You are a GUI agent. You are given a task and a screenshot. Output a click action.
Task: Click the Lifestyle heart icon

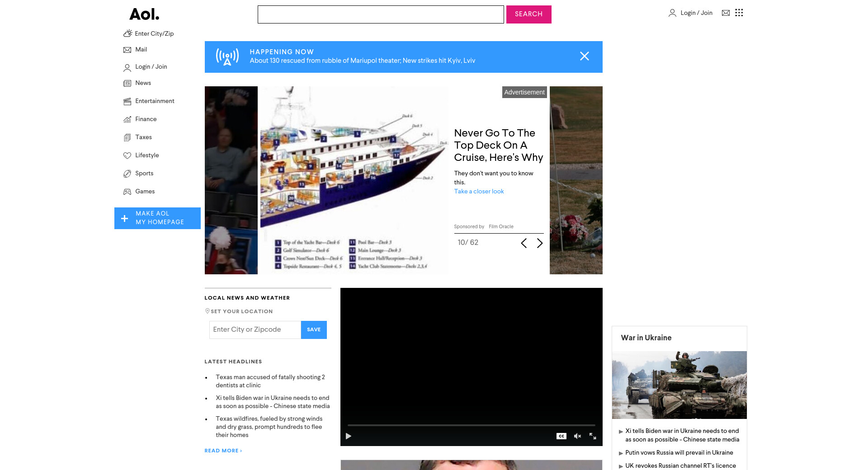pos(127,155)
